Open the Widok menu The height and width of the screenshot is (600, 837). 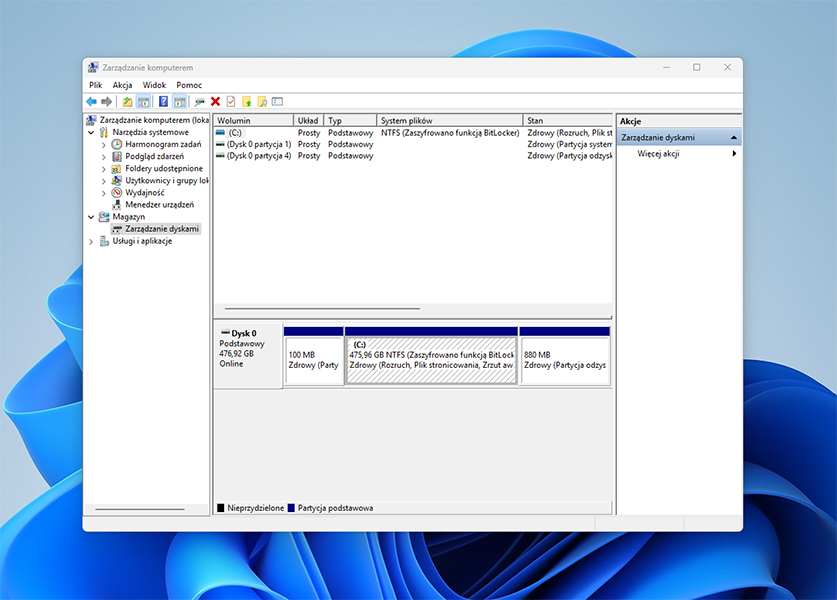click(x=154, y=85)
